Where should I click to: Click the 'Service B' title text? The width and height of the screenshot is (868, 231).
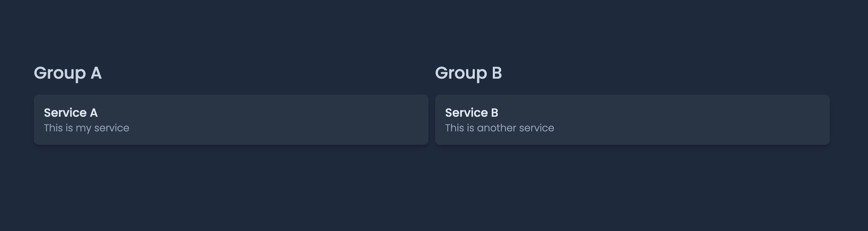tap(472, 113)
